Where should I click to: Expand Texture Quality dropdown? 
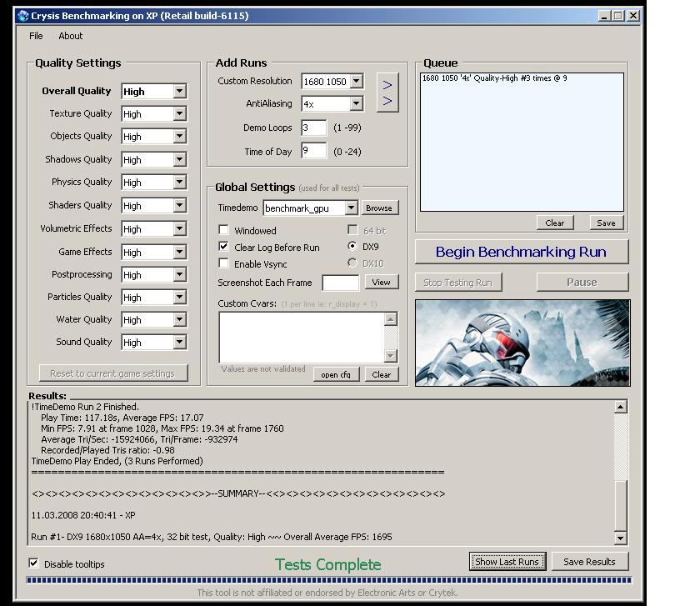tap(179, 114)
